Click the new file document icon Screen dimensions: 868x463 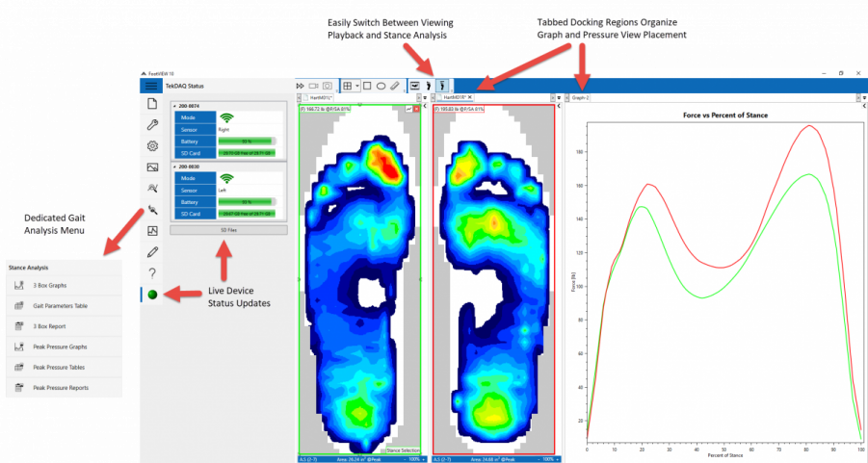pyautogui.click(x=151, y=104)
